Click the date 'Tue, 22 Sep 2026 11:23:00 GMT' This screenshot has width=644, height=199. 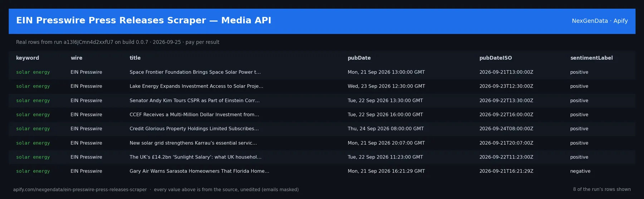(x=385, y=157)
